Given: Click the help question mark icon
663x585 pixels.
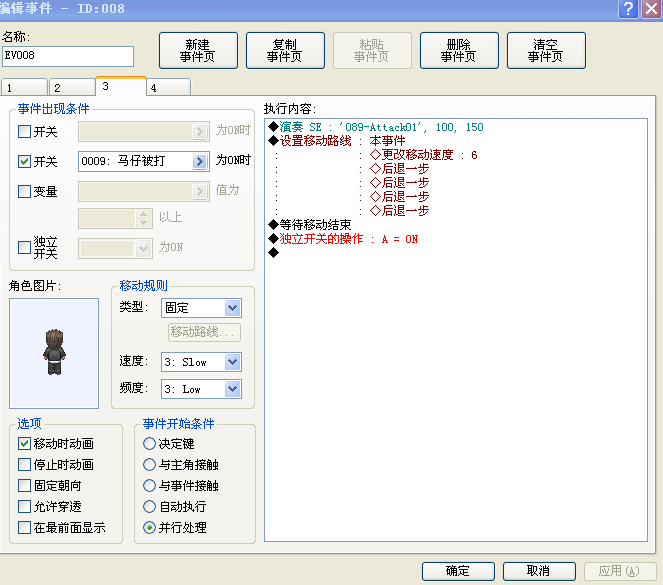Looking at the screenshot, I should coord(628,8).
